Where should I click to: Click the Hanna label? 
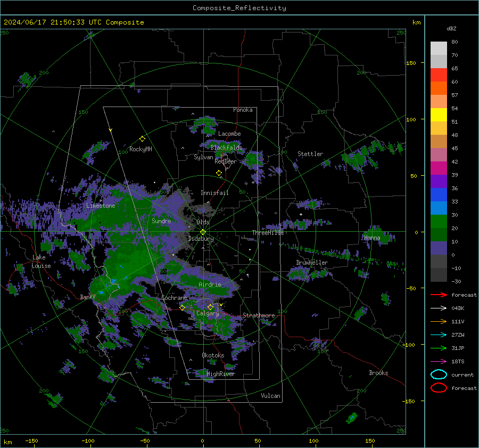click(x=372, y=238)
